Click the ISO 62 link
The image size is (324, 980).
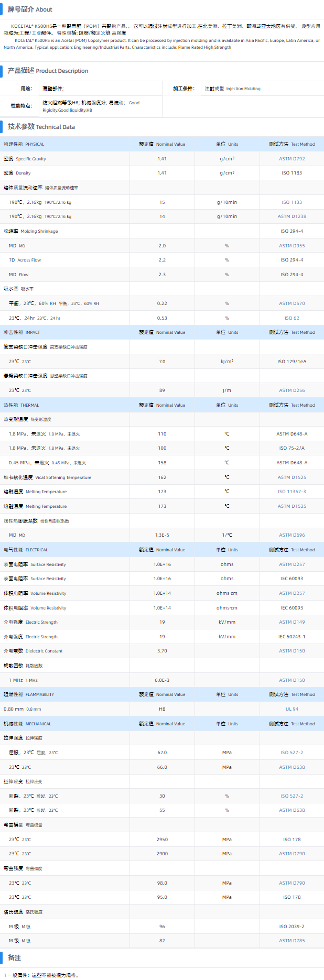291,318
